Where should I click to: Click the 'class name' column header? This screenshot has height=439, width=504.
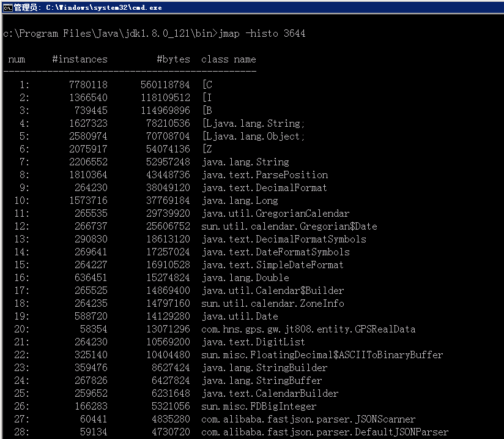[229, 59]
